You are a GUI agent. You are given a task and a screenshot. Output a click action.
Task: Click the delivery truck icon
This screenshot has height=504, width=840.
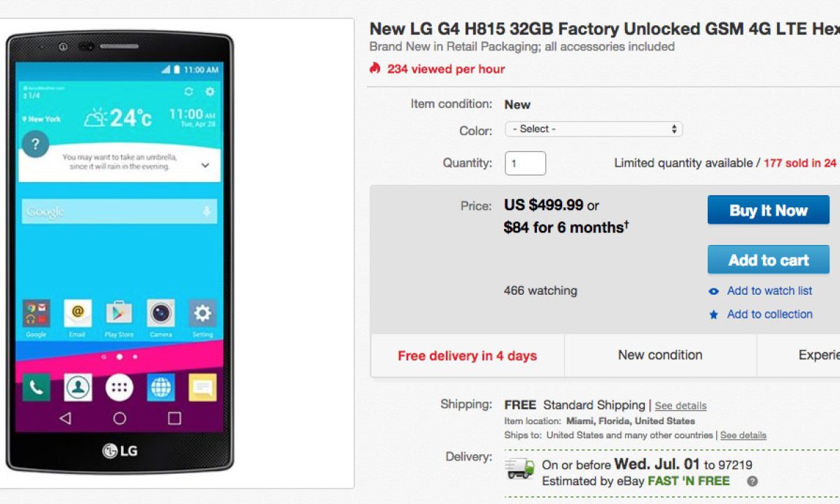click(520, 469)
